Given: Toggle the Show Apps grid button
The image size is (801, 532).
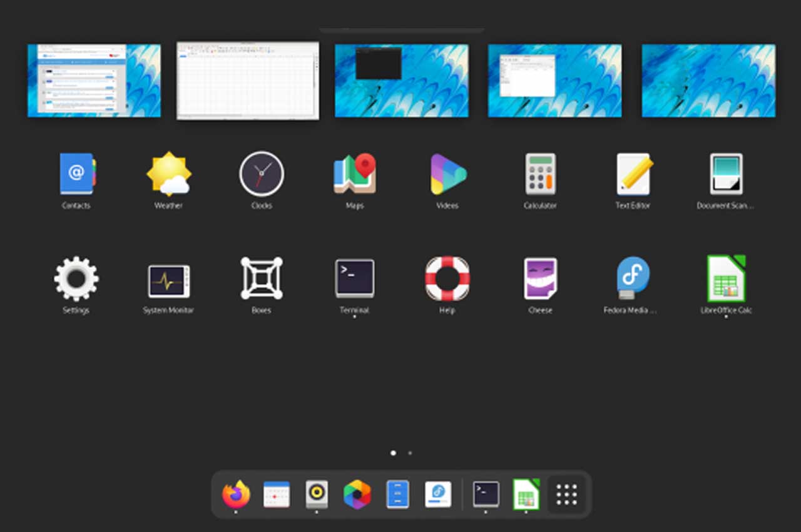Looking at the screenshot, I should [x=567, y=494].
